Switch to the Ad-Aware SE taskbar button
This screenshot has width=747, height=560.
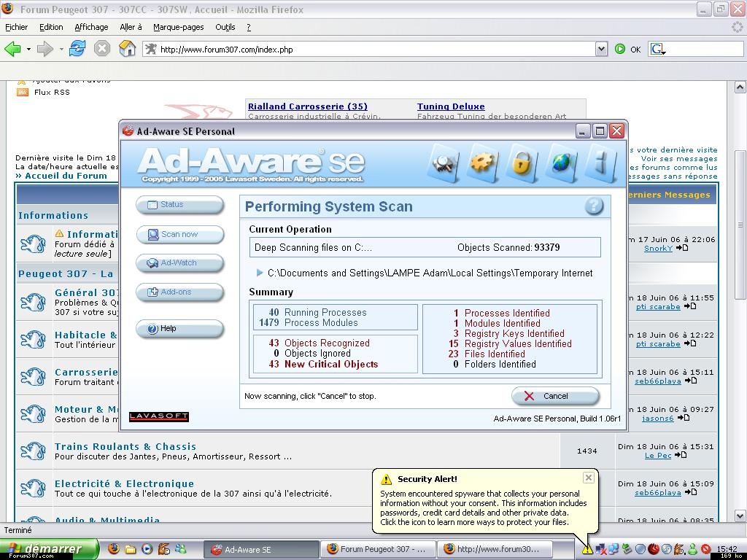pyautogui.click(x=261, y=550)
